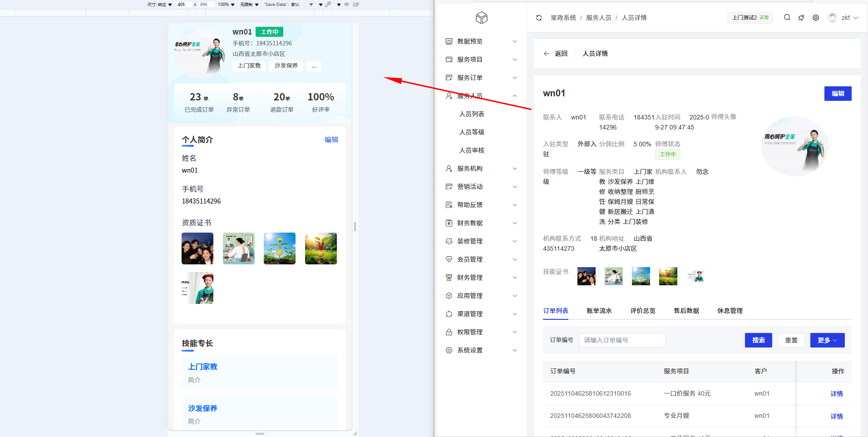Screen dimensions: 868x437
Task: Click the cube logo above sidebar
Action: (482, 18)
